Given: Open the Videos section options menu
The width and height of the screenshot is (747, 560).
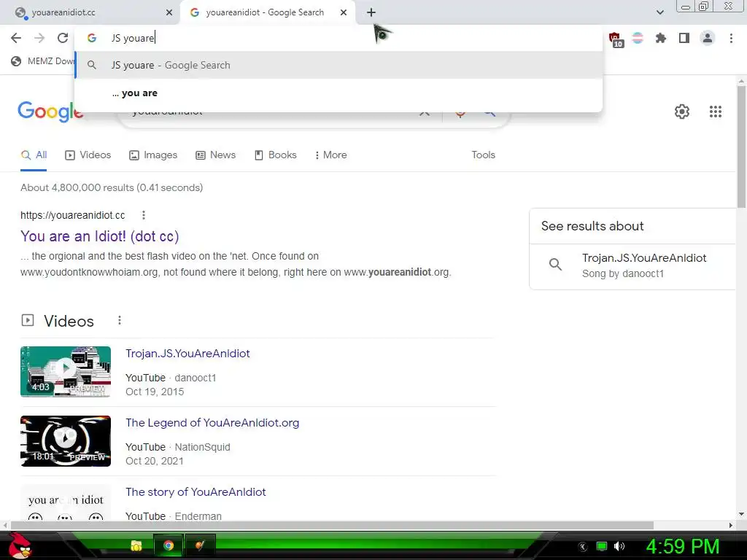Looking at the screenshot, I should click(x=120, y=321).
